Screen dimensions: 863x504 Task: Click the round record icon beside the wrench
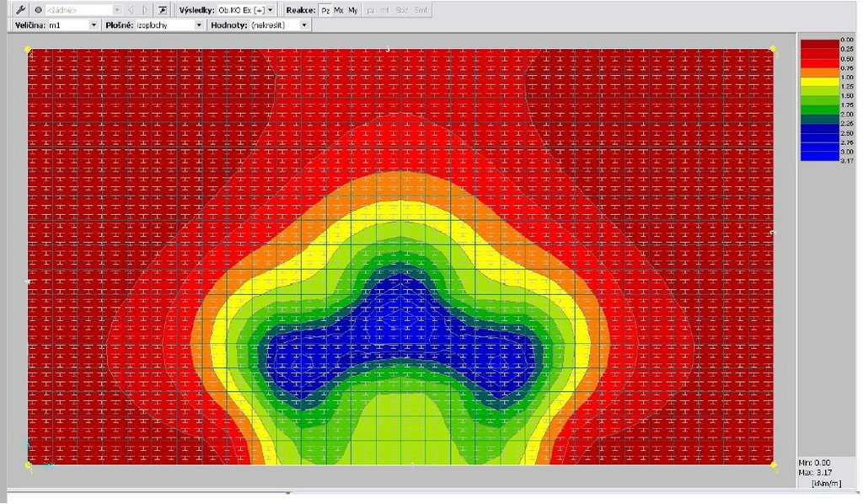[x=39, y=10]
